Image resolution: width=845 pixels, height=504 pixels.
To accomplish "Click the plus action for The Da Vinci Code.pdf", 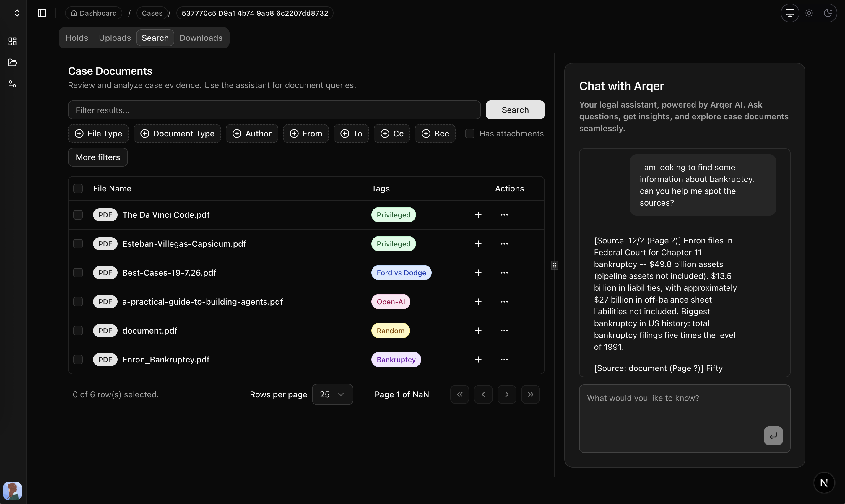I will [478, 215].
